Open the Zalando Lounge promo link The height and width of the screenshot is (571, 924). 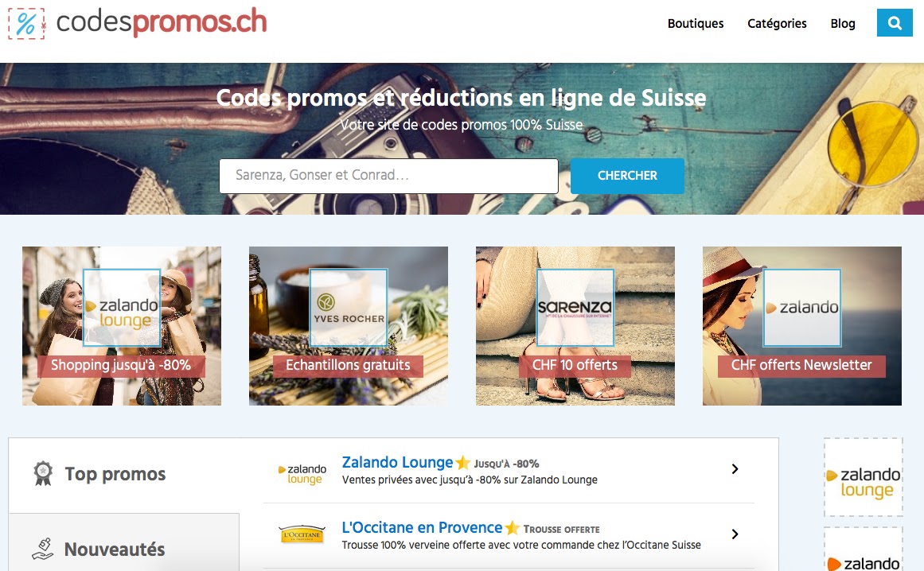397,462
